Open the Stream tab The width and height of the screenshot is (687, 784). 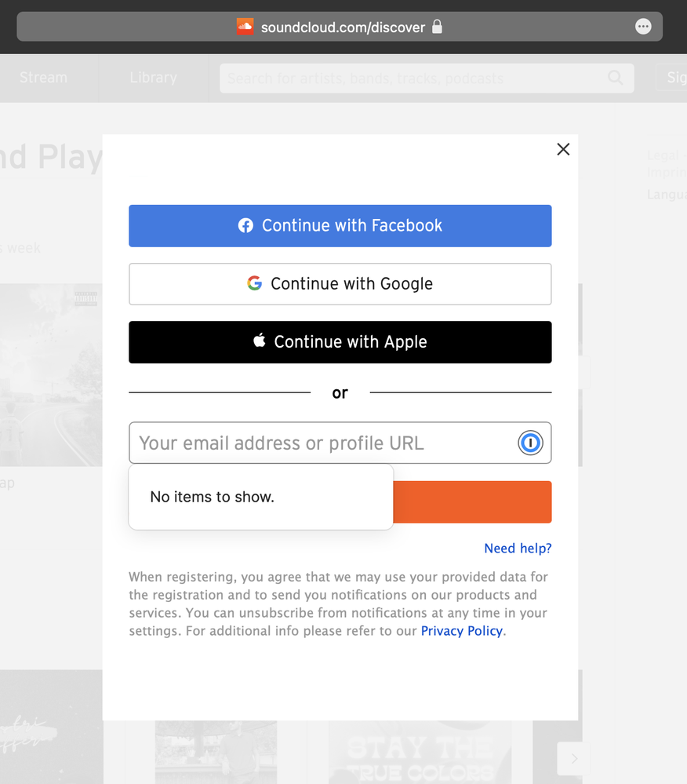43,78
